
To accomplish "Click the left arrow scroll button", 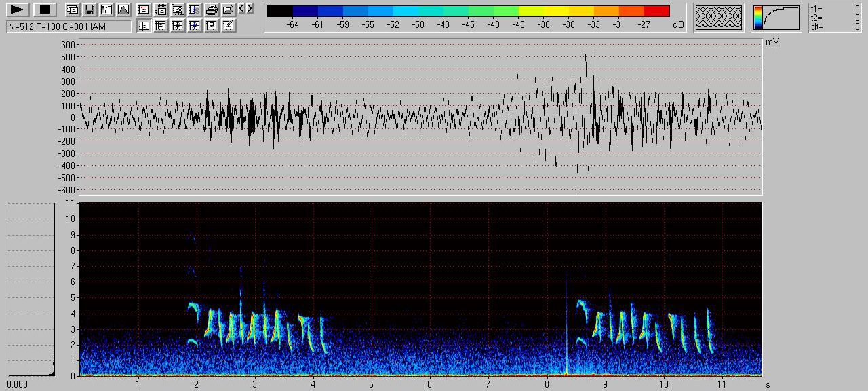I will click(241, 8).
